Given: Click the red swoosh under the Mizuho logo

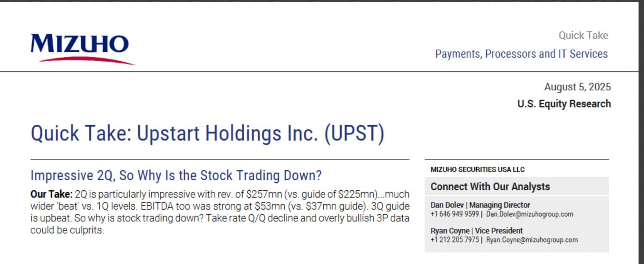Looking at the screenshot, I should [87, 60].
